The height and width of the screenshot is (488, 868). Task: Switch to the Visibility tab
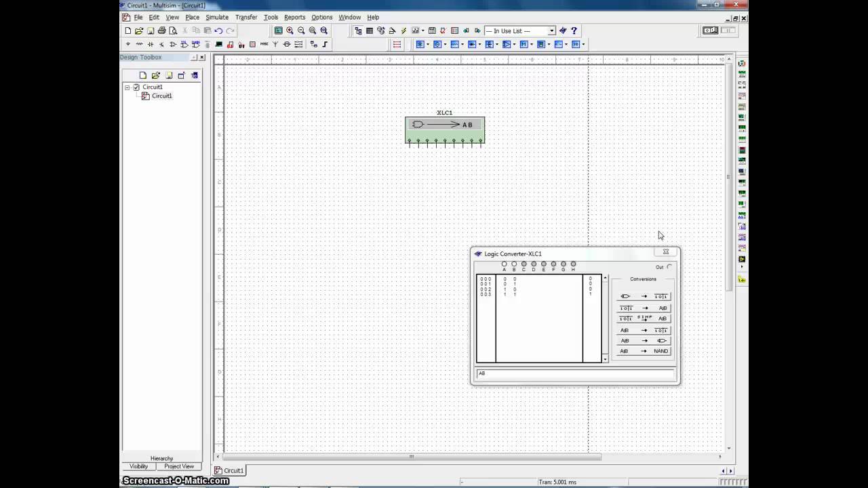pos(139,466)
